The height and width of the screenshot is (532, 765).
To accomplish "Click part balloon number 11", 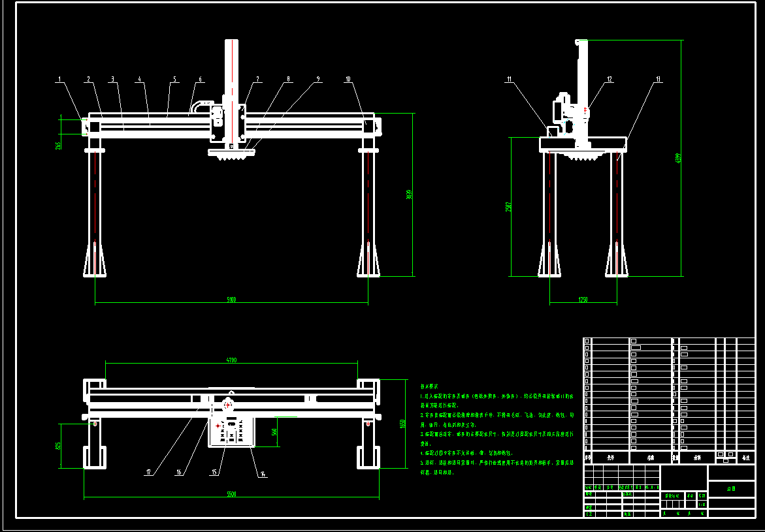I will pyautogui.click(x=509, y=79).
